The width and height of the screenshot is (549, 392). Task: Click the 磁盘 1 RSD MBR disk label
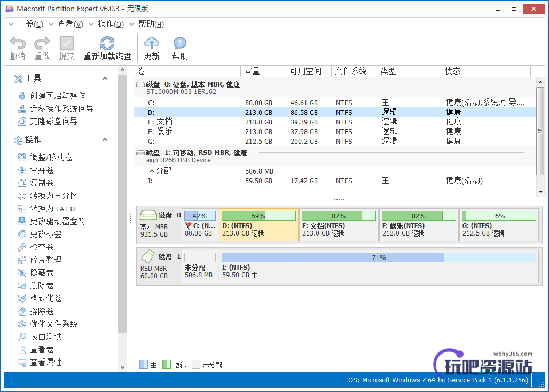click(x=159, y=266)
